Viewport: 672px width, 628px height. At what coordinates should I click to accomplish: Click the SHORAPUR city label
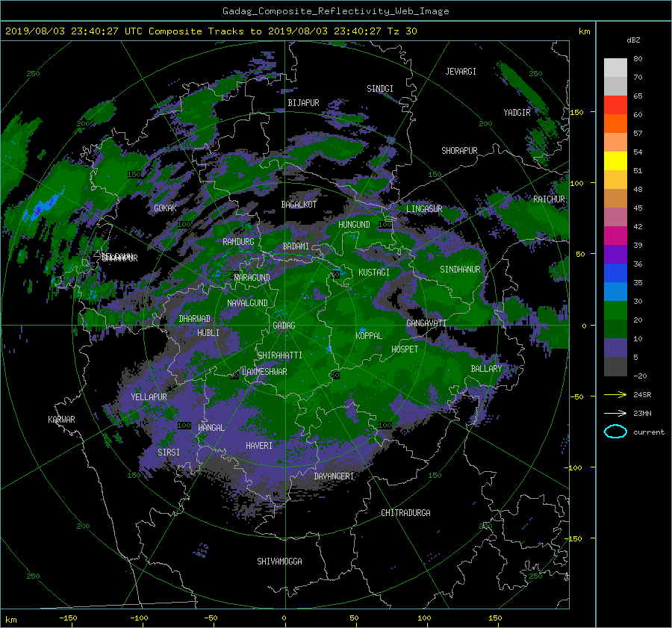click(459, 151)
